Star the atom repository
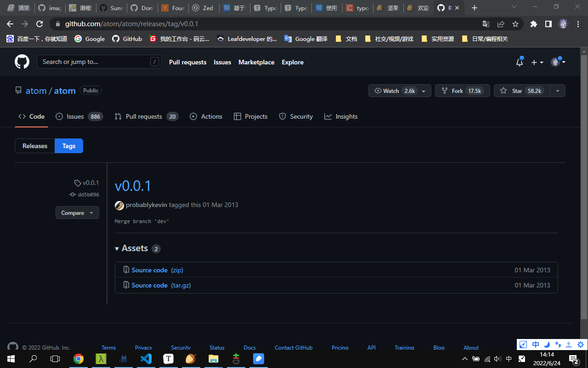 click(521, 91)
